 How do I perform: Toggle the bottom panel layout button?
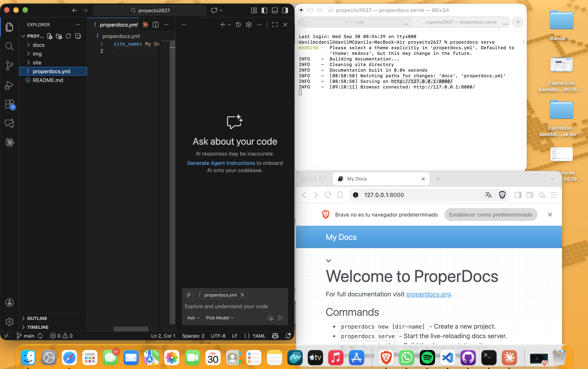[275, 10]
